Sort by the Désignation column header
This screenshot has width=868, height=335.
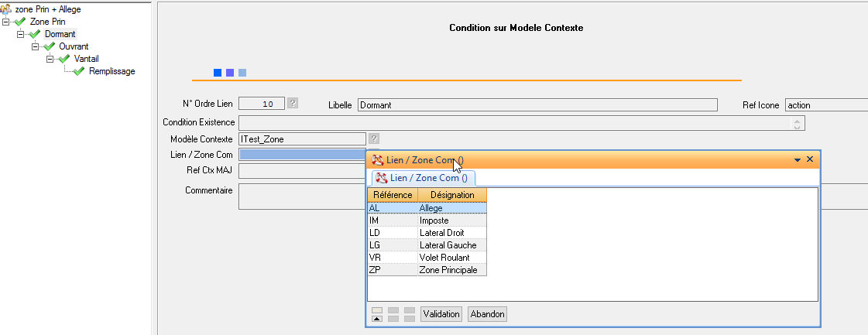click(x=452, y=195)
